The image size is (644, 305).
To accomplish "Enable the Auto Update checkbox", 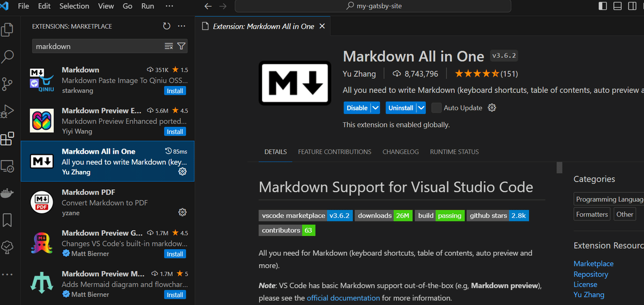I will tap(436, 108).
